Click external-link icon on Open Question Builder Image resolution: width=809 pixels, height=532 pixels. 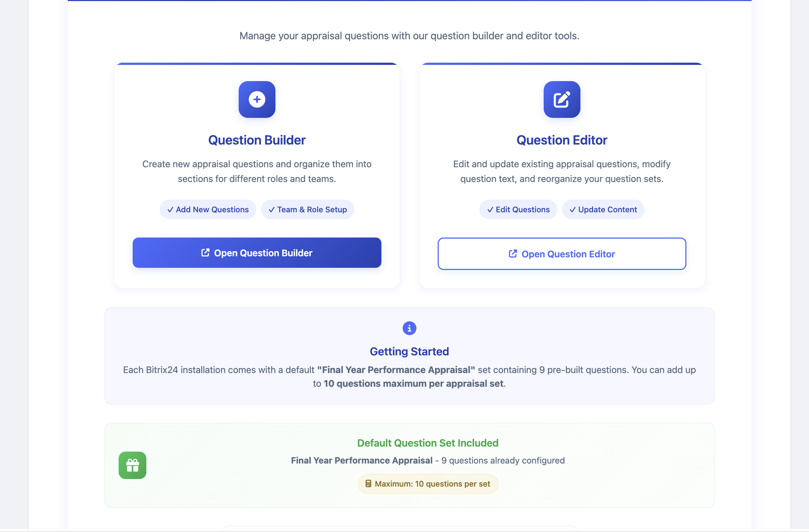point(205,253)
